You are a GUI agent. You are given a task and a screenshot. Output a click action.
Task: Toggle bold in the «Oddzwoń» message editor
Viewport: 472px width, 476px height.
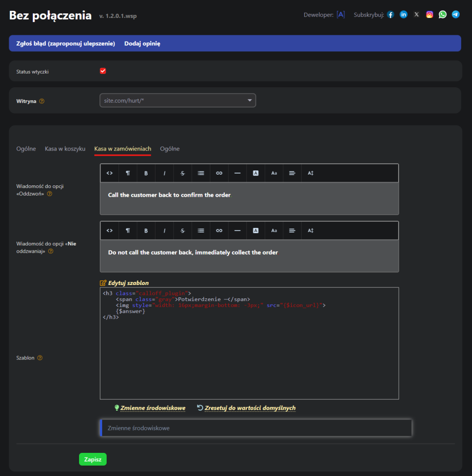146,173
